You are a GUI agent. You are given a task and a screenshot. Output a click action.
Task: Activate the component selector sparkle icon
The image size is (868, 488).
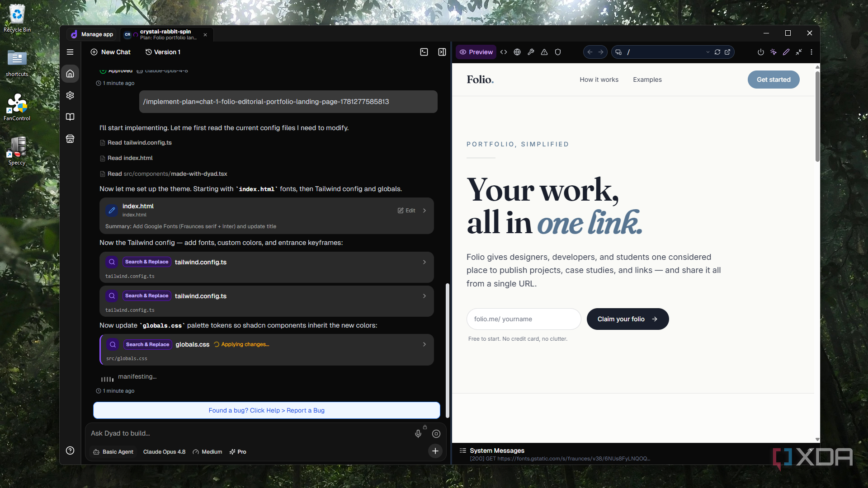(x=774, y=52)
